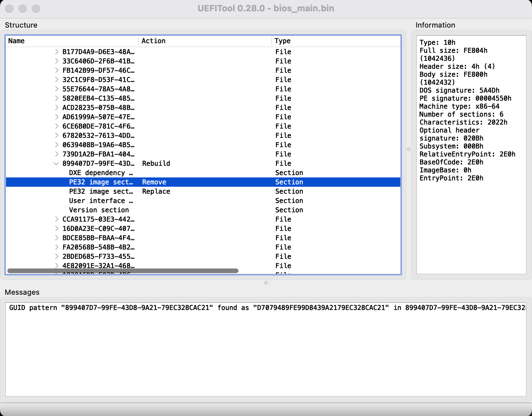Select the BDCE85BB-FBAA-4F4… row
The image size is (532, 416).
(x=203, y=238)
